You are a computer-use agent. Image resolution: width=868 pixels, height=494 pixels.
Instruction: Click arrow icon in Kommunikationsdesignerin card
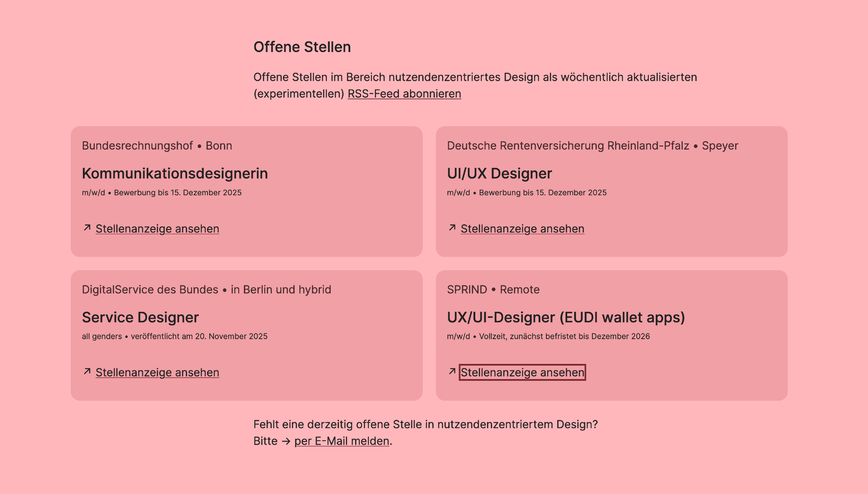87,228
